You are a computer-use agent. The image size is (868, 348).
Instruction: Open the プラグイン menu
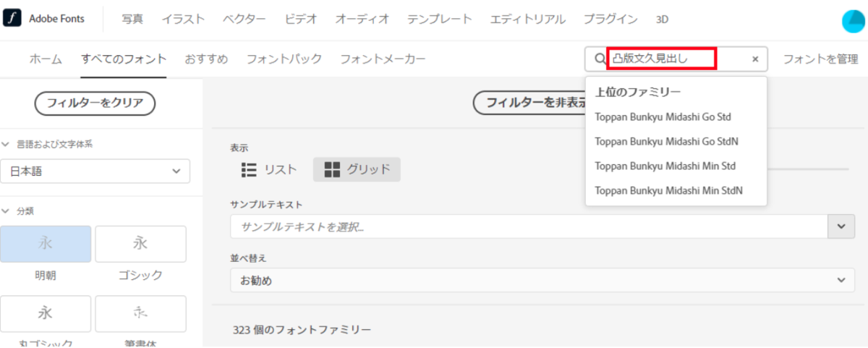(x=610, y=20)
